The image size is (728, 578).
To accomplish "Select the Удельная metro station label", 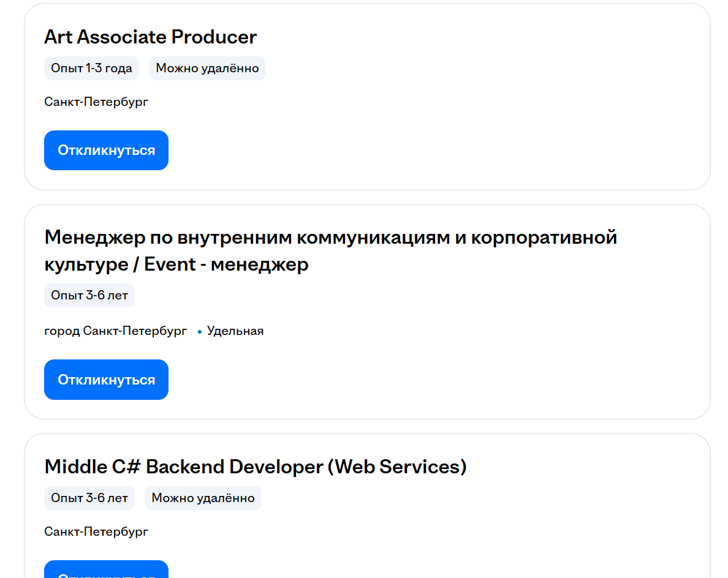I will (x=235, y=331).
